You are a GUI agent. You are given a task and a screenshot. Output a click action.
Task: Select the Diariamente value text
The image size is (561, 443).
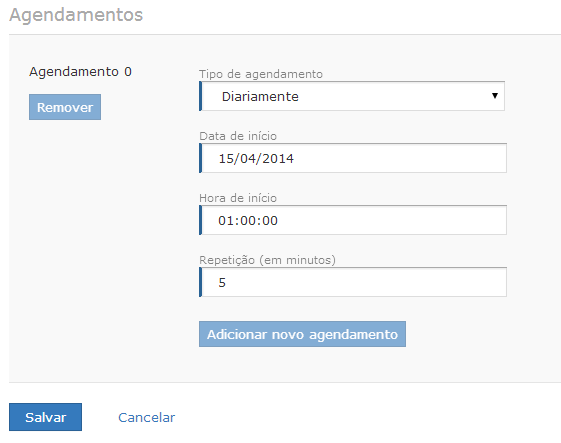260,97
